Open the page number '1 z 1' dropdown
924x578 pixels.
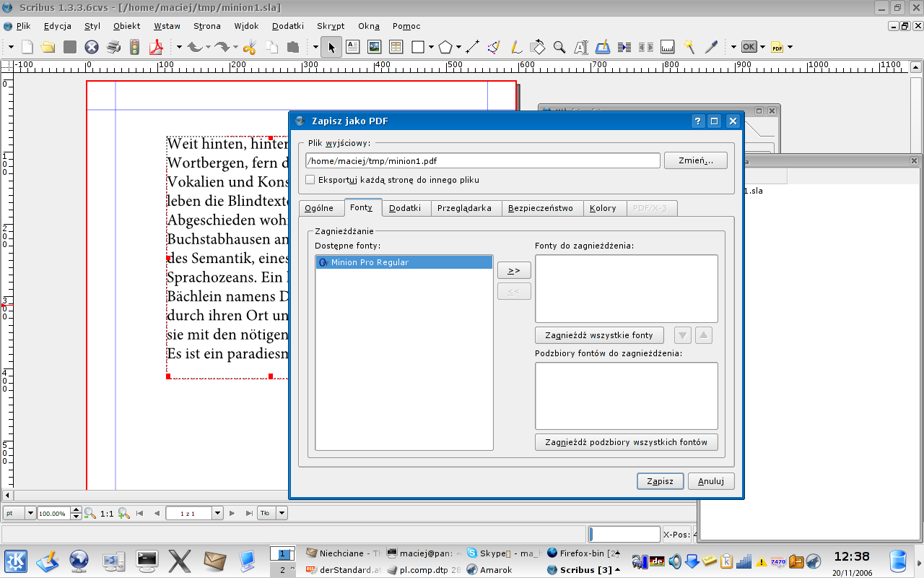(217, 513)
